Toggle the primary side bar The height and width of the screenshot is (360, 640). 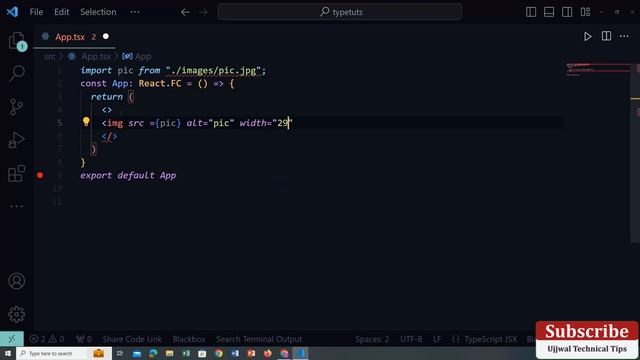pos(531,12)
